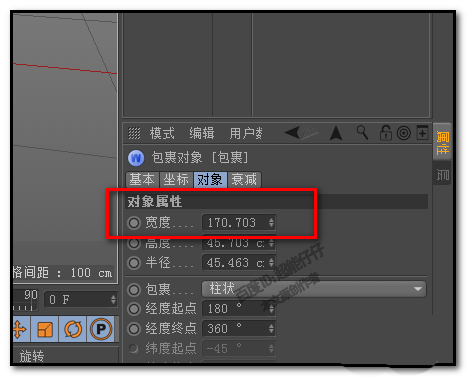Click the 旋转 label

[32, 356]
